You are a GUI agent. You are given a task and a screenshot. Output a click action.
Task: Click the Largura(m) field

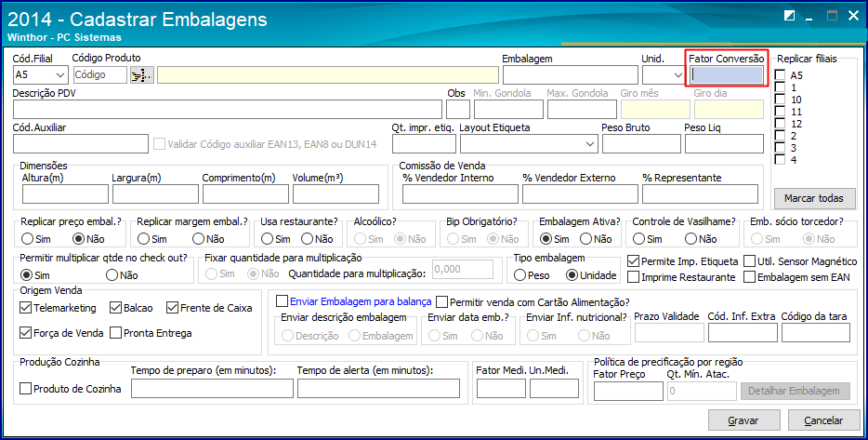pyautogui.click(x=155, y=194)
